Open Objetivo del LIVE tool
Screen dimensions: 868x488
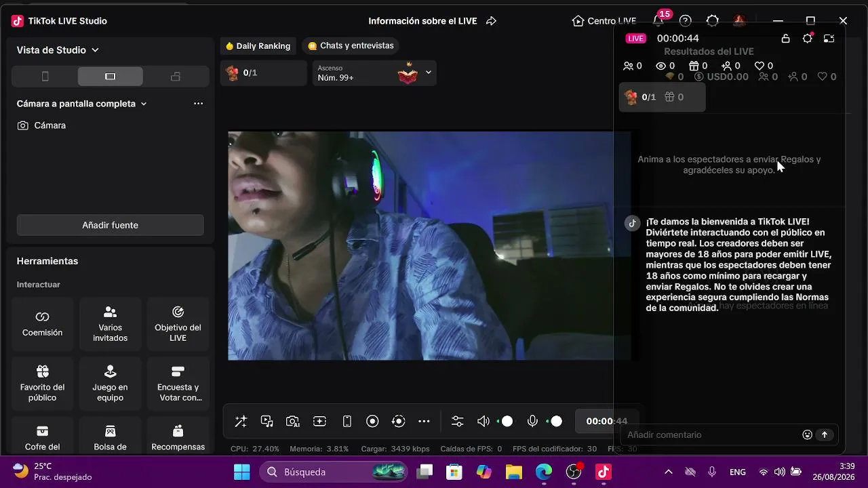point(178,324)
